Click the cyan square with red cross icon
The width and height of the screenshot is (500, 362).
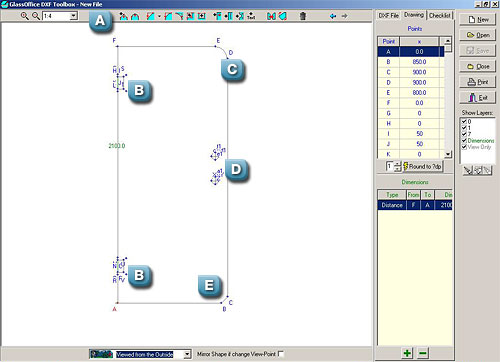(x=190, y=16)
